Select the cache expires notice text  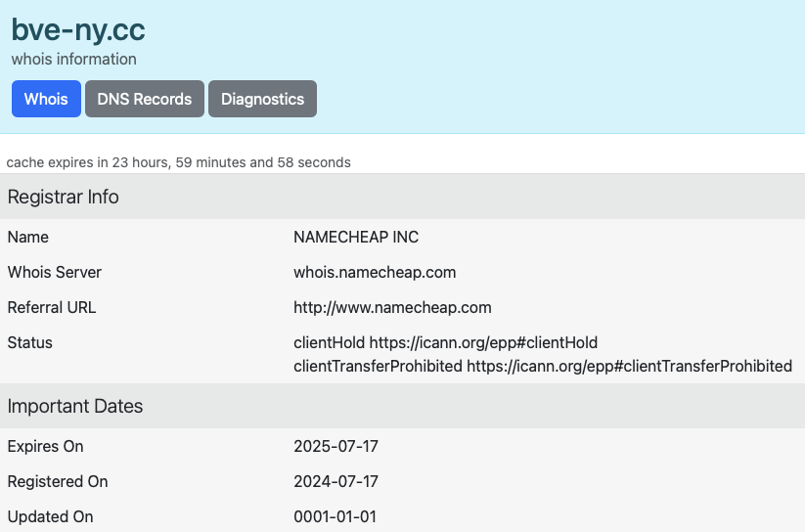click(179, 162)
